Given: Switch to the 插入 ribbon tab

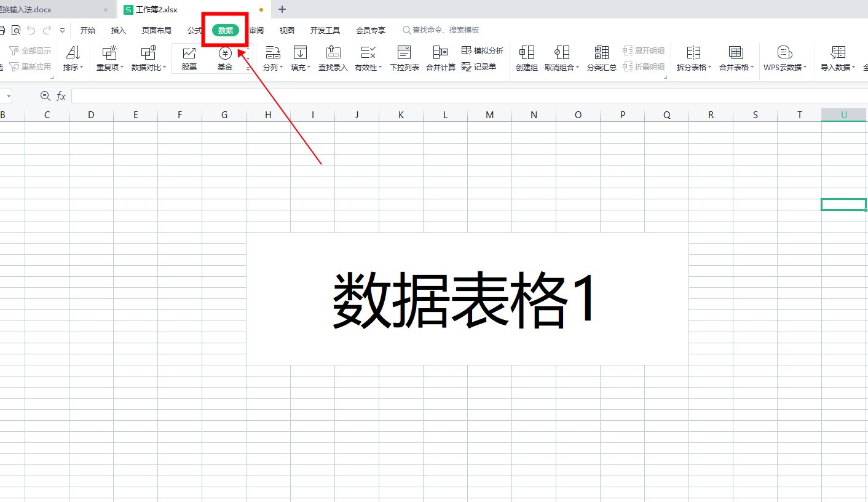Looking at the screenshot, I should (x=118, y=30).
